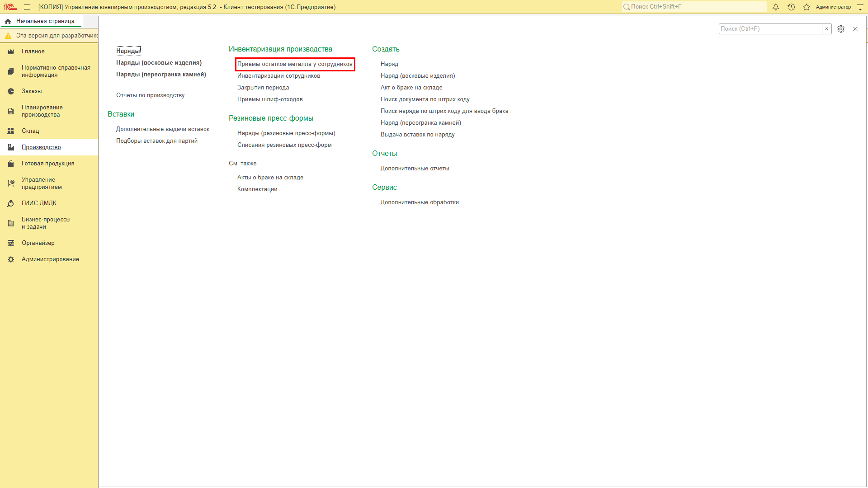Open the Органайзер section
The image size is (868, 488).
click(49, 243)
